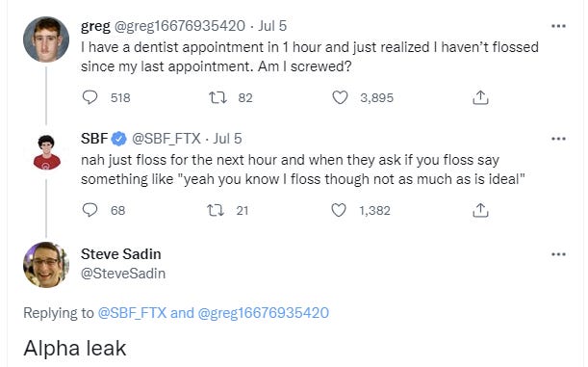
Task: Open Steve Sadin's display name
Action: click(x=121, y=254)
